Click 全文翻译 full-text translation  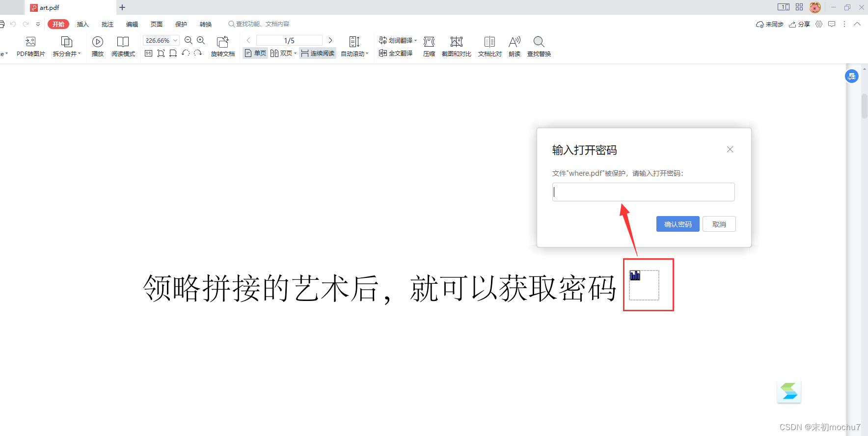point(396,53)
